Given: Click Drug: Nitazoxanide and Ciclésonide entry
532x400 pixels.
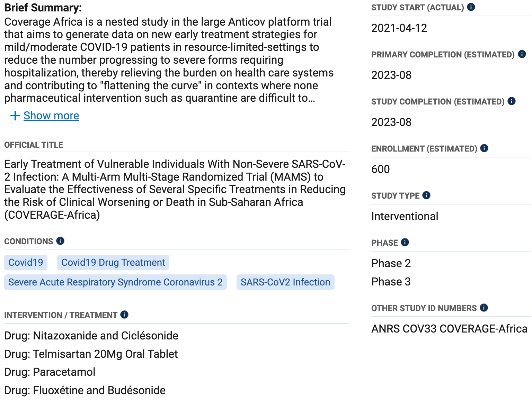Looking at the screenshot, I should click(x=91, y=336).
